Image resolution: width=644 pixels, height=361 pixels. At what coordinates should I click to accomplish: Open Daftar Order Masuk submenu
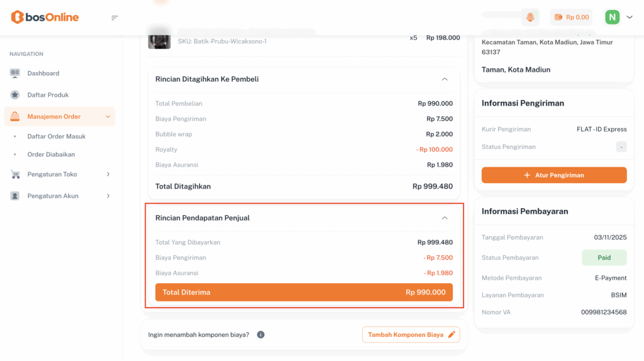click(57, 136)
